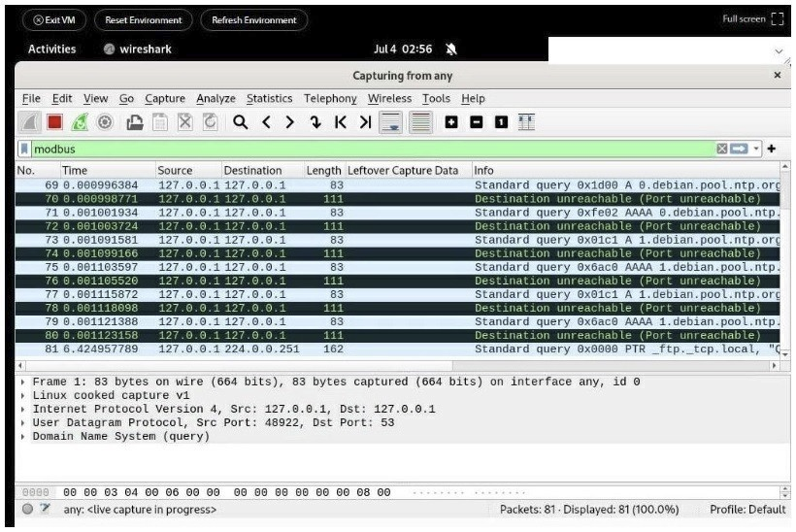Click the go to specified packet icon
Image resolution: width=796 pixels, height=532 pixels.
pos(315,122)
